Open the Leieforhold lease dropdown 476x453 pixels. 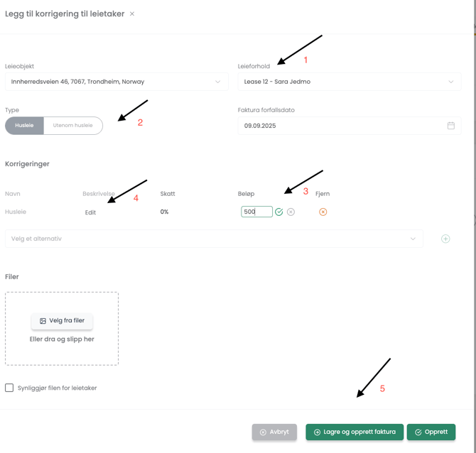[349, 82]
